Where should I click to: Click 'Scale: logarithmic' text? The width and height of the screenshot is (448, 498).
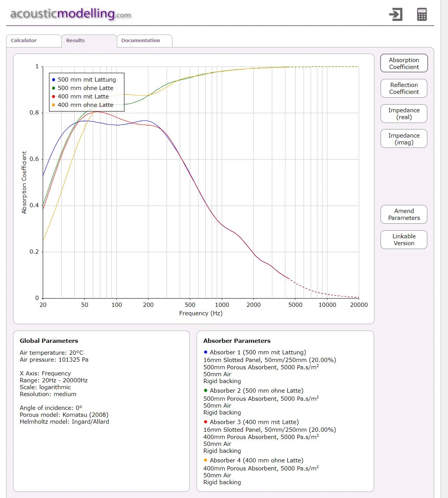click(x=45, y=387)
